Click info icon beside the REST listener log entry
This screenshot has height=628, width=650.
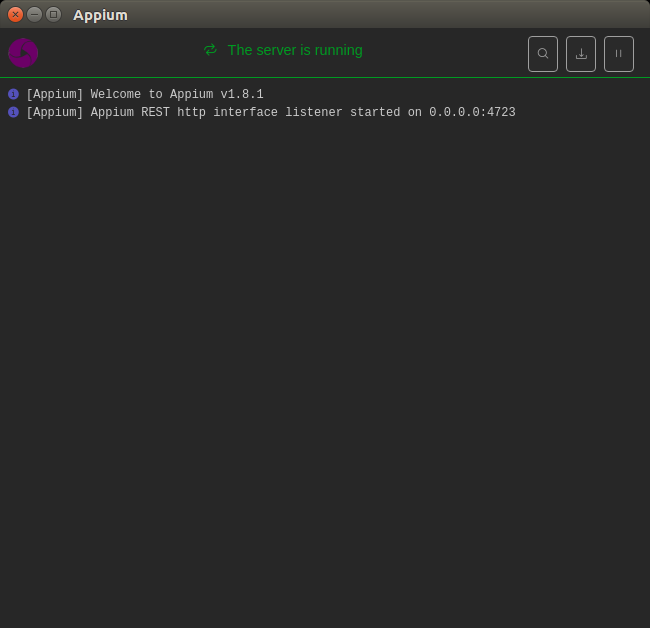click(13, 112)
